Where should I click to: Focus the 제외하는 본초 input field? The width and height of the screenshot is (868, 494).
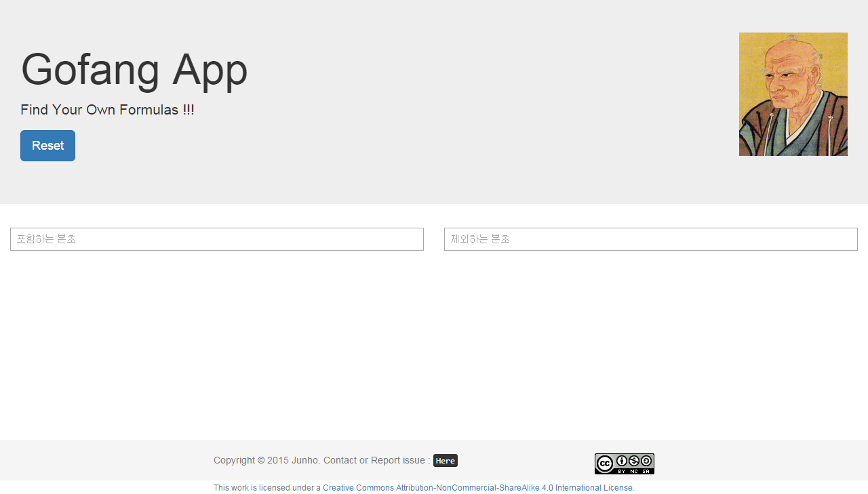click(651, 239)
